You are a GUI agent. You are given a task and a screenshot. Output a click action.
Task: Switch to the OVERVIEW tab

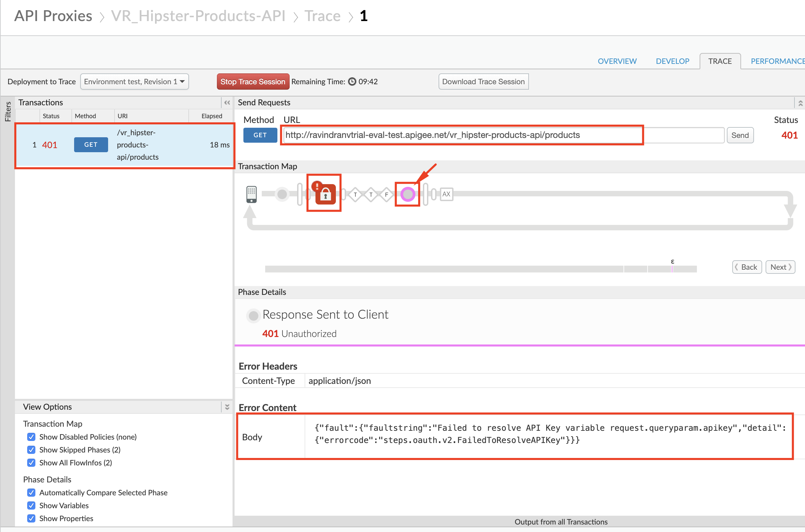(x=617, y=61)
